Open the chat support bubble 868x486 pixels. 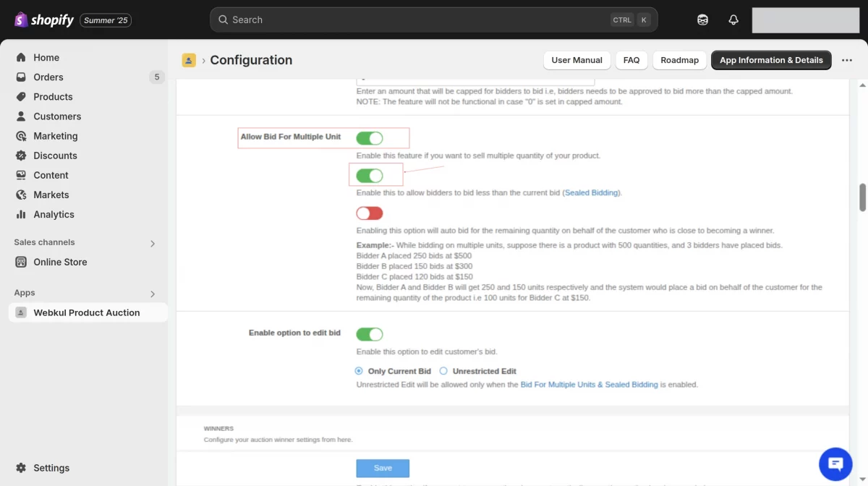click(835, 464)
